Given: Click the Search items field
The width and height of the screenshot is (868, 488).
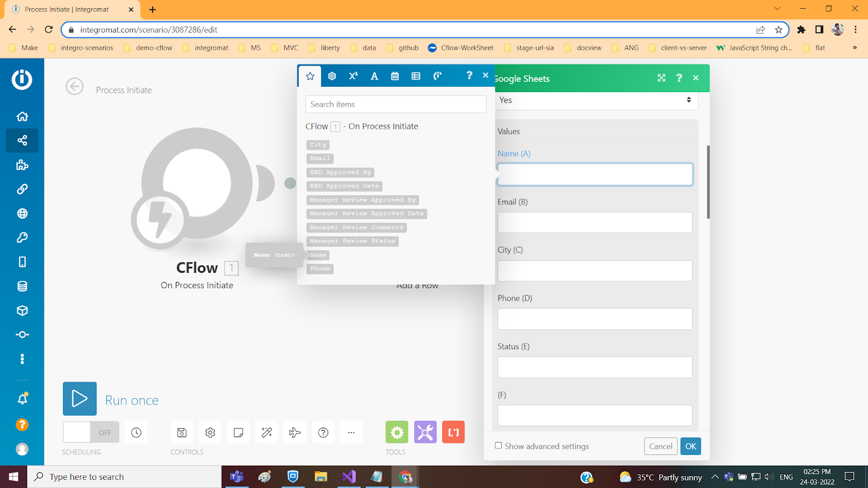Looking at the screenshot, I should pos(396,104).
